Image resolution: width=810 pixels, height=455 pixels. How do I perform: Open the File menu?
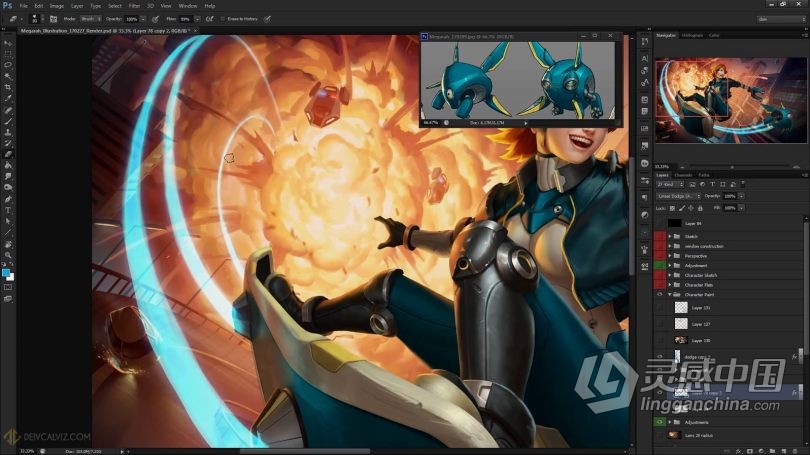pyautogui.click(x=23, y=6)
